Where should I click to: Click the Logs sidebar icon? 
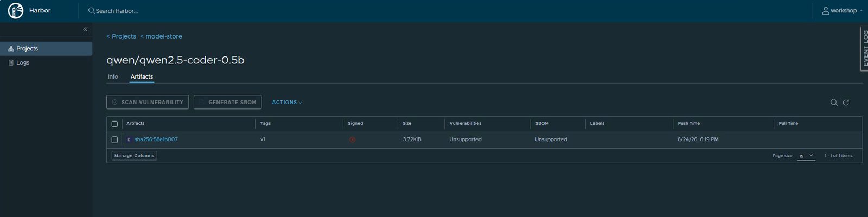pyautogui.click(x=11, y=63)
